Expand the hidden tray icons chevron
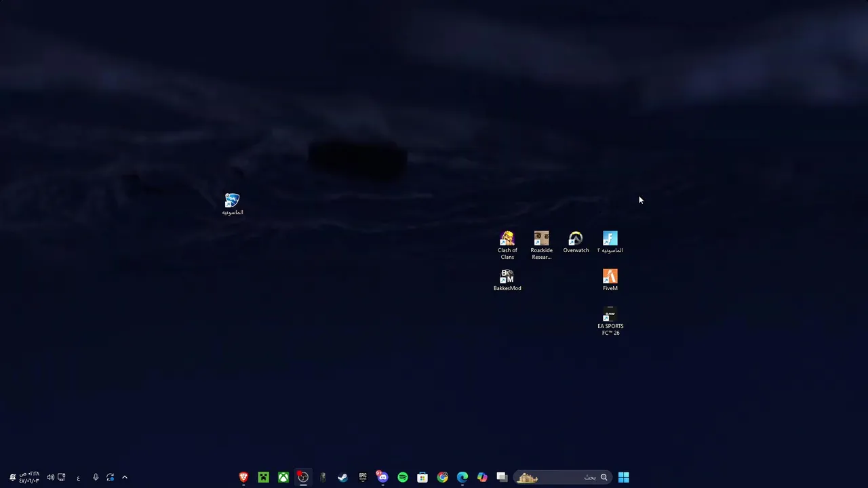This screenshot has width=868, height=488. click(x=125, y=477)
